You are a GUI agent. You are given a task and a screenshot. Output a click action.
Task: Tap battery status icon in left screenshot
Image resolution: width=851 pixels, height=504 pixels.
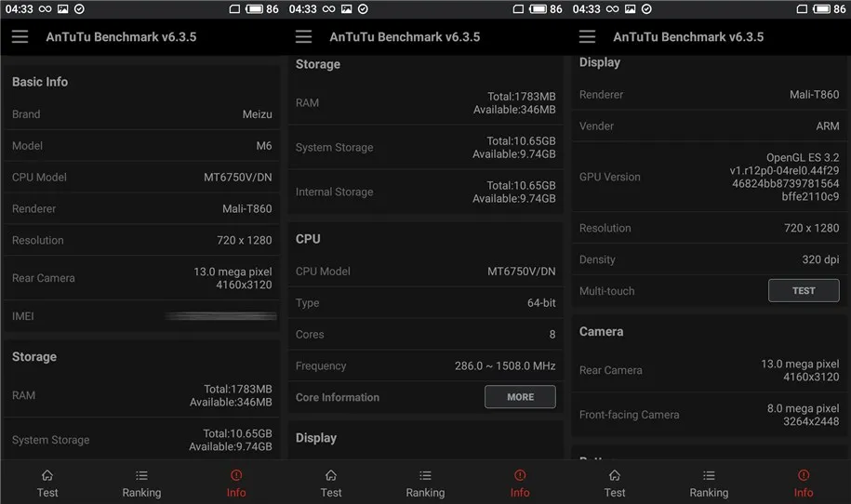click(x=254, y=9)
